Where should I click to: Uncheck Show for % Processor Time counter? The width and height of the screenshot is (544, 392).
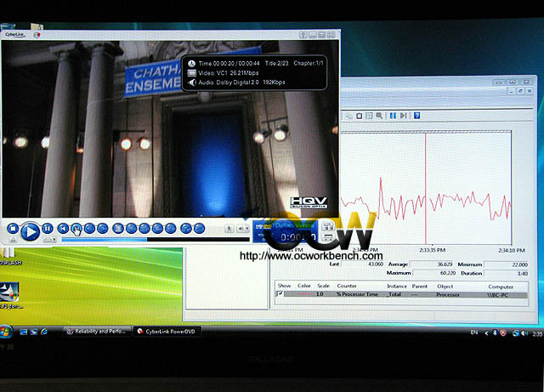280,293
